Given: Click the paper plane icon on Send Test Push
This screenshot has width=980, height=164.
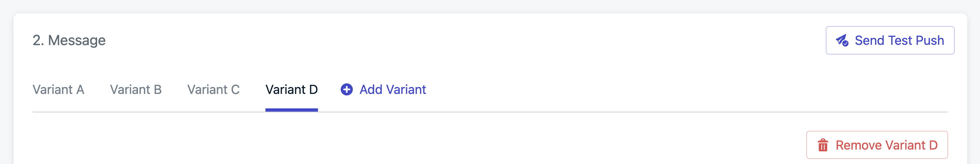Looking at the screenshot, I should 842,40.
